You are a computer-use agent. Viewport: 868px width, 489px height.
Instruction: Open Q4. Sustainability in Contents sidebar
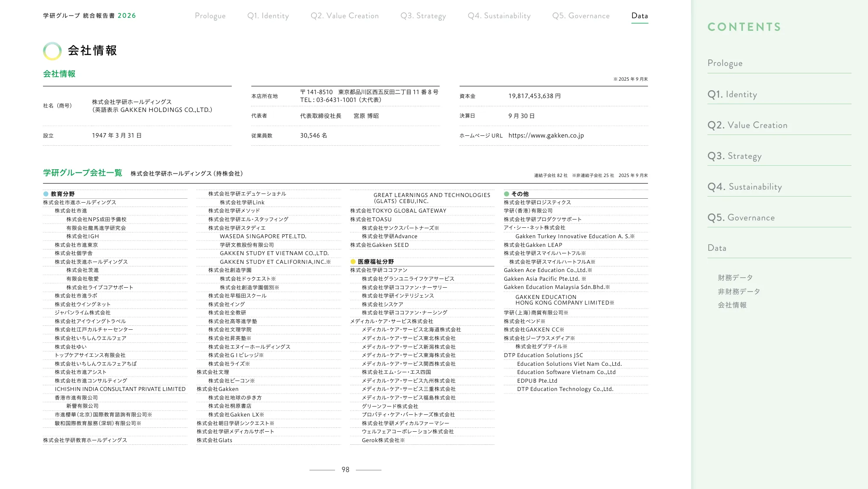(745, 187)
